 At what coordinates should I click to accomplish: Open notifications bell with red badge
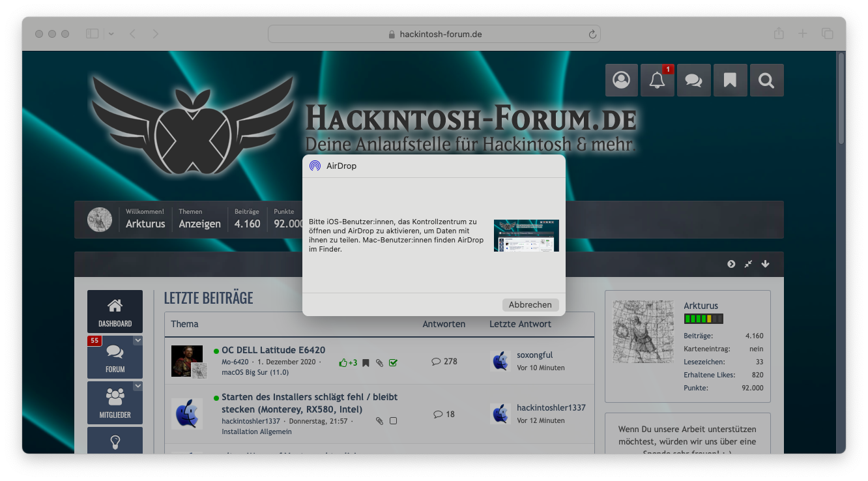click(658, 80)
